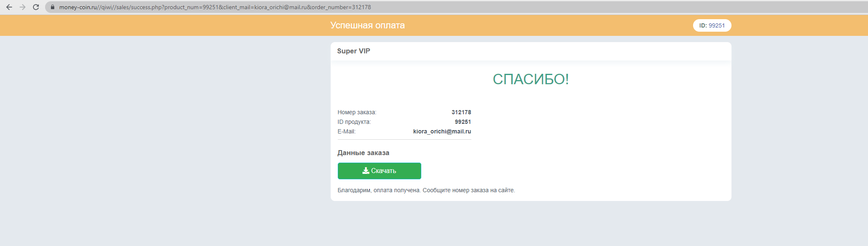Click the ID продукта label

tap(354, 122)
